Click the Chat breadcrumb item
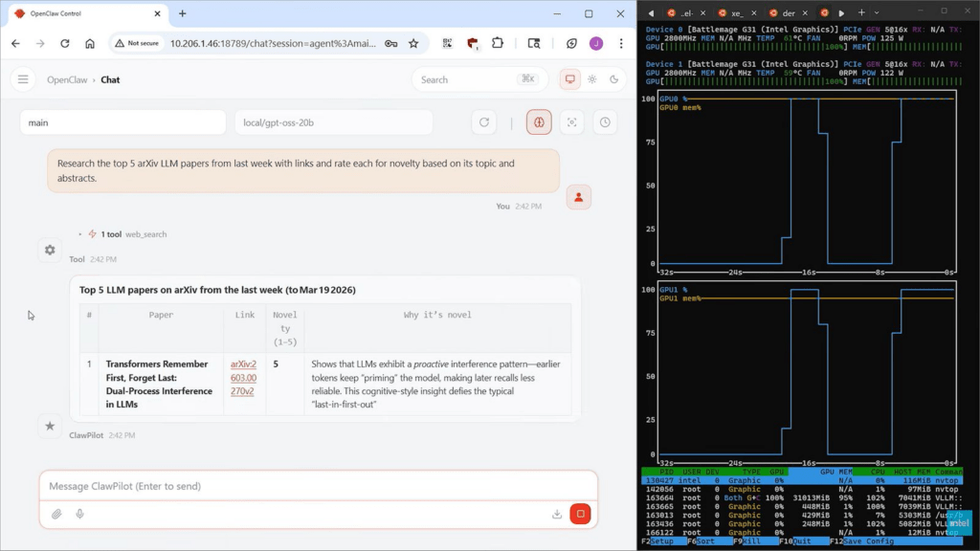Screen dimensions: 980x551 [x=110, y=79]
